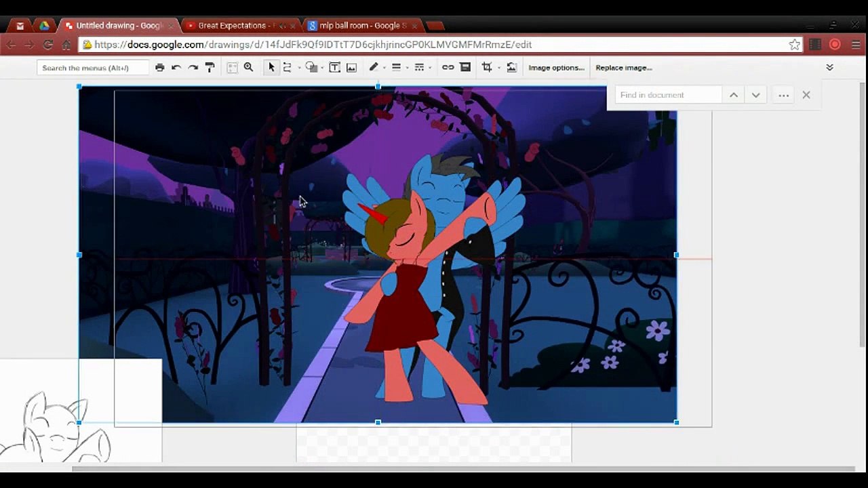Open the Google Drive pinned tab

click(44, 26)
